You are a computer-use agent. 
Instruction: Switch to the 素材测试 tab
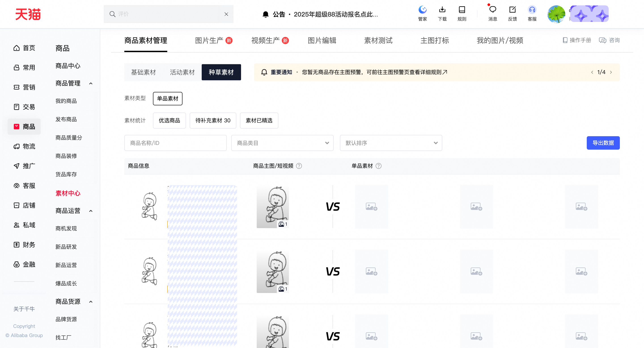click(x=378, y=40)
